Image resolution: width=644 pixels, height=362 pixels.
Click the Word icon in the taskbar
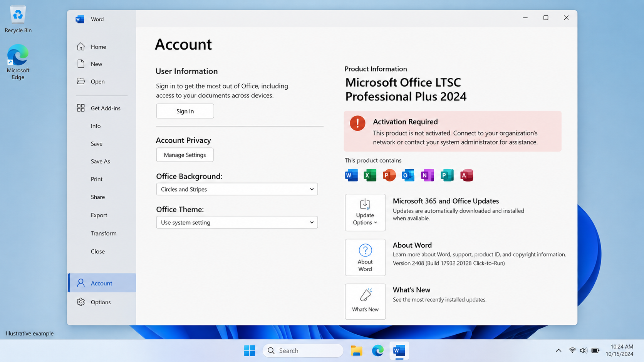click(399, 350)
